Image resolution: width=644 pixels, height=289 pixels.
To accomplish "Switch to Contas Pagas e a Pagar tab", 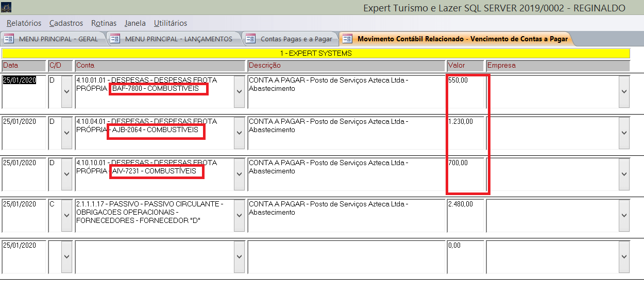I will 296,39.
